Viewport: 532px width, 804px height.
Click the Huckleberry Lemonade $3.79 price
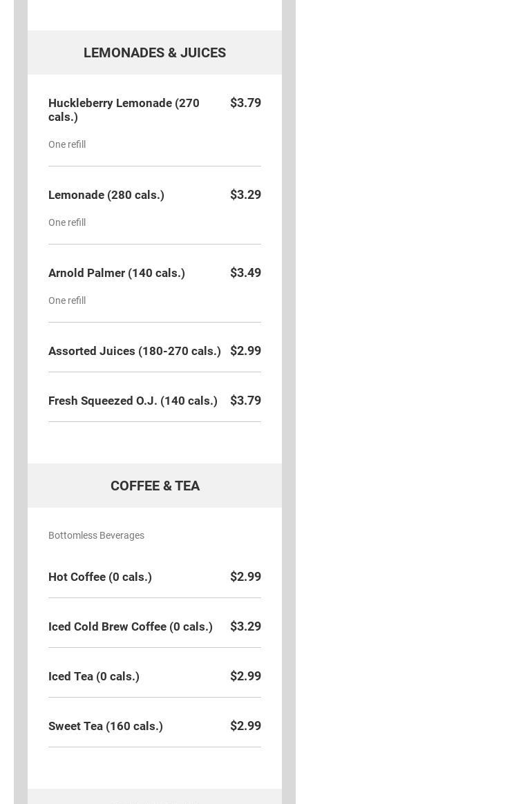(x=245, y=103)
